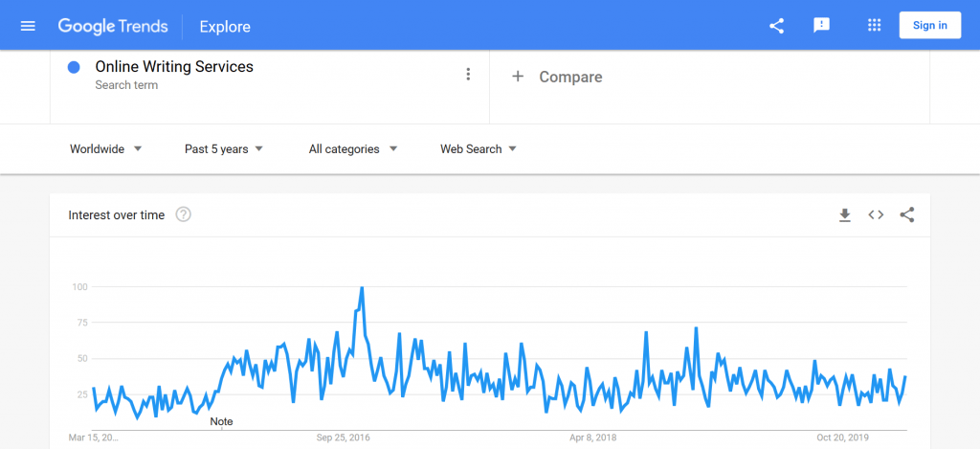This screenshot has height=449, width=980.
Task: Open the Google apps grid
Action: pos(875,26)
